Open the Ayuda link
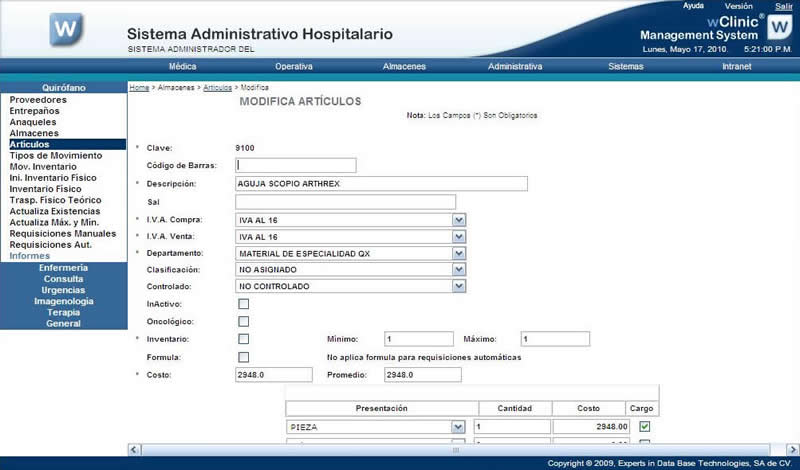 pyautogui.click(x=693, y=6)
